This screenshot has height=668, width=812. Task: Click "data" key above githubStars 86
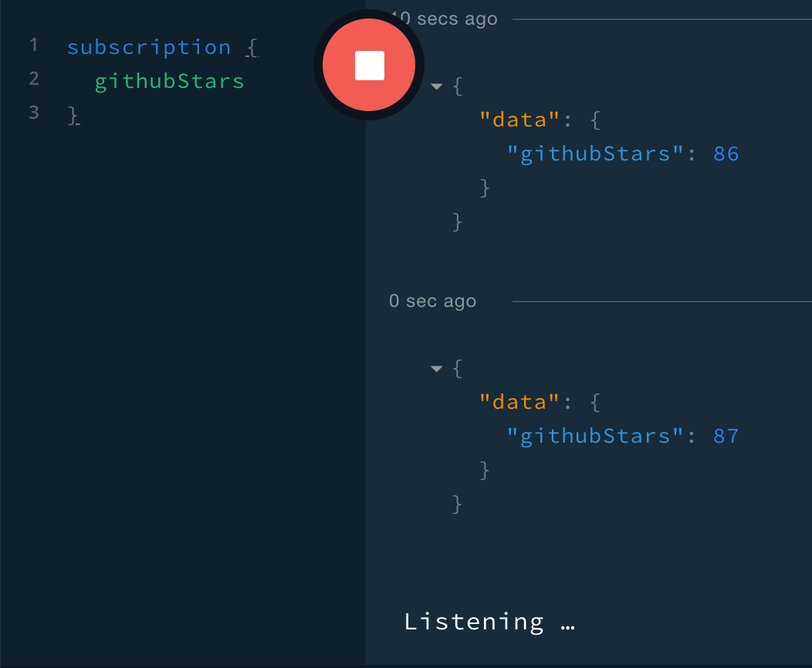click(x=519, y=120)
